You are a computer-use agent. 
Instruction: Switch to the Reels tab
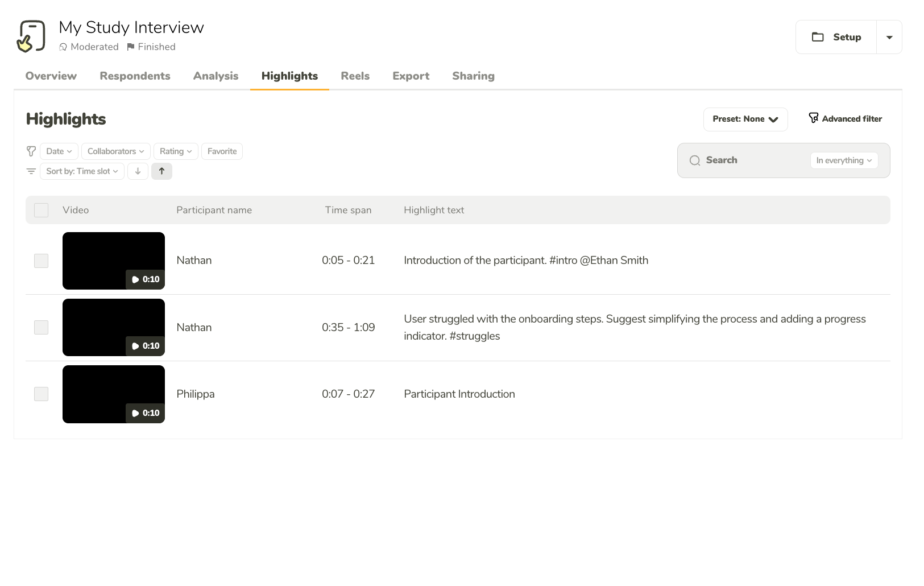[x=355, y=76]
